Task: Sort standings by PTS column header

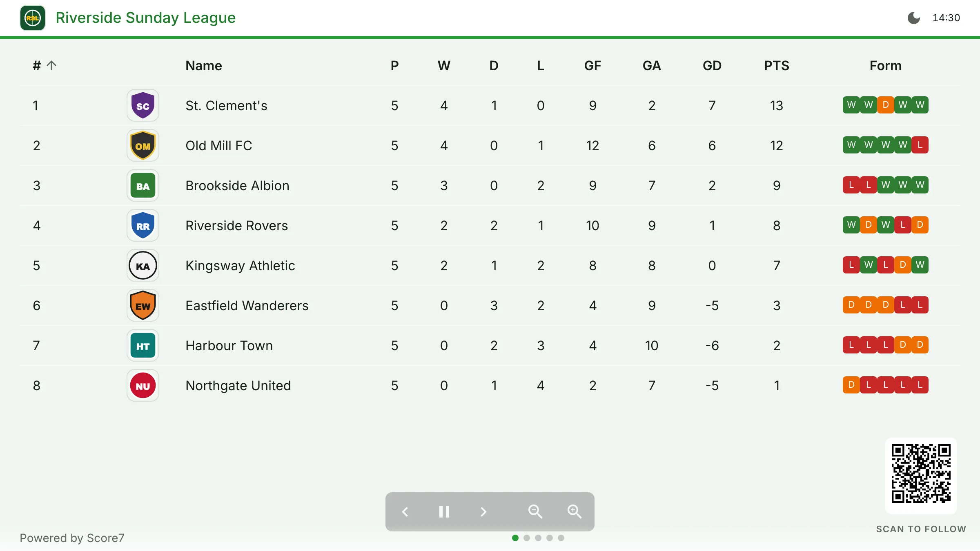Action: click(777, 66)
